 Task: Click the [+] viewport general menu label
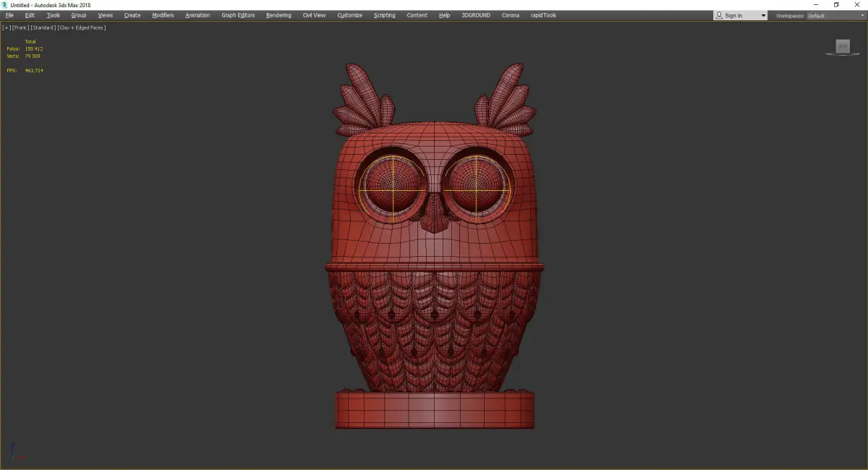(6, 27)
